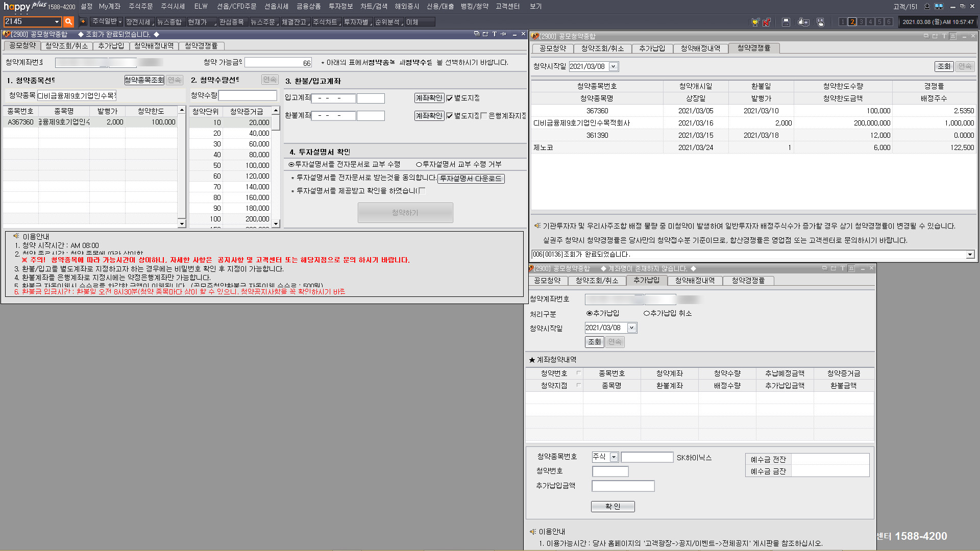Expand the 주식 dropdown next to 청약종목번호

click(x=614, y=457)
